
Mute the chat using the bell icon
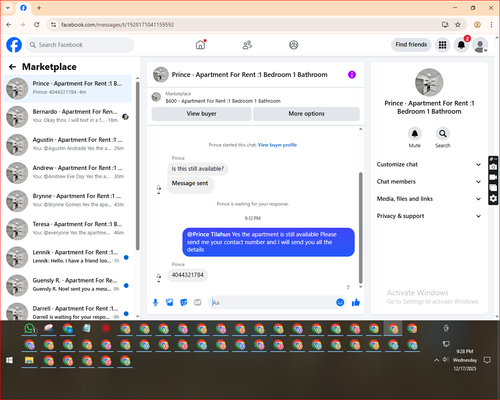[415, 134]
